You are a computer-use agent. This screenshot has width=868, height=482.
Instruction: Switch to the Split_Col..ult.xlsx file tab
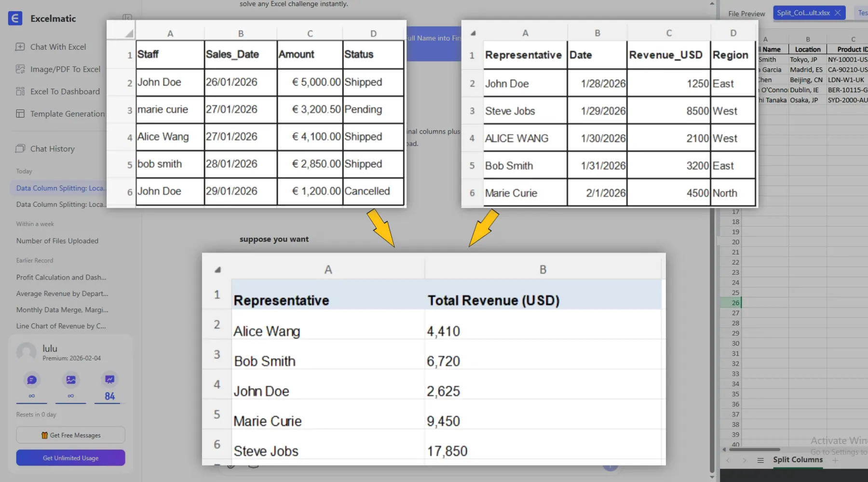803,13
